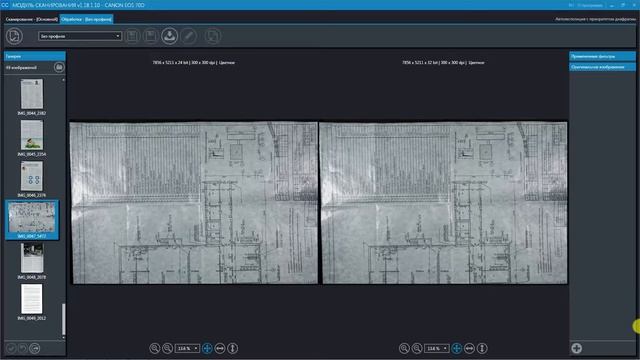Click the 'Оригинальное изображение' entry in filters panel

(x=602, y=67)
